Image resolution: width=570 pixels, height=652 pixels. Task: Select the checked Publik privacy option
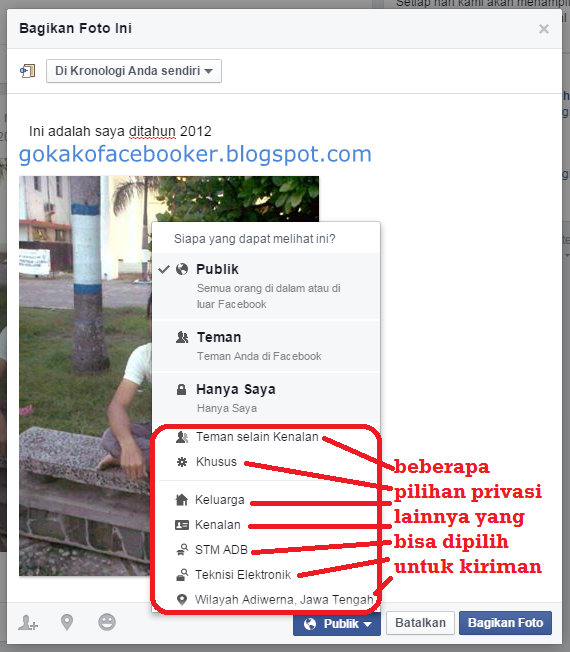click(266, 286)
